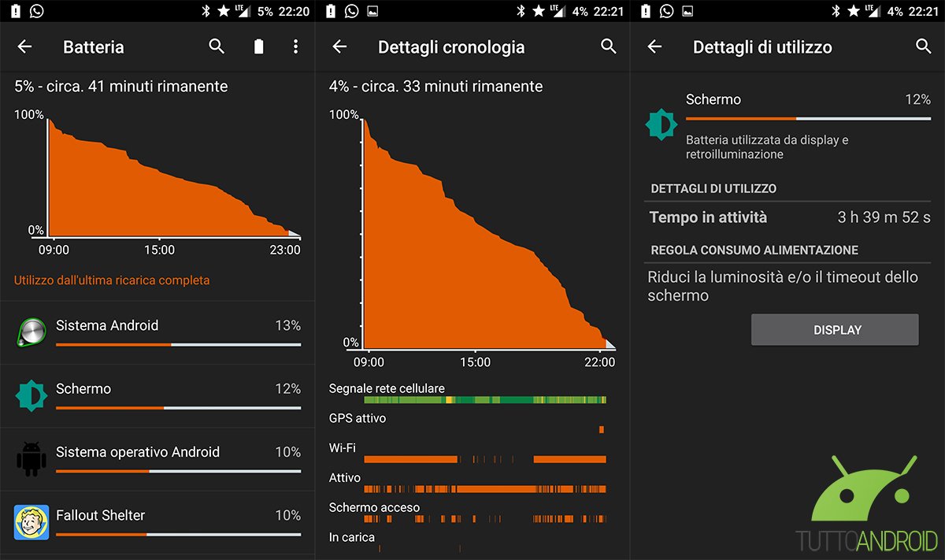Tap the Wi-Fi activity timeline bar
The height and width of the screenshot is (560, 945).
[484, 459]
